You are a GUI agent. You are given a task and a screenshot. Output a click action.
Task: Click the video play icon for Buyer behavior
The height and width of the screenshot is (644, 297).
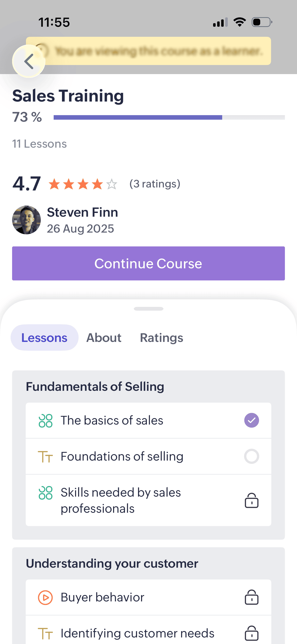coord(45,597)
